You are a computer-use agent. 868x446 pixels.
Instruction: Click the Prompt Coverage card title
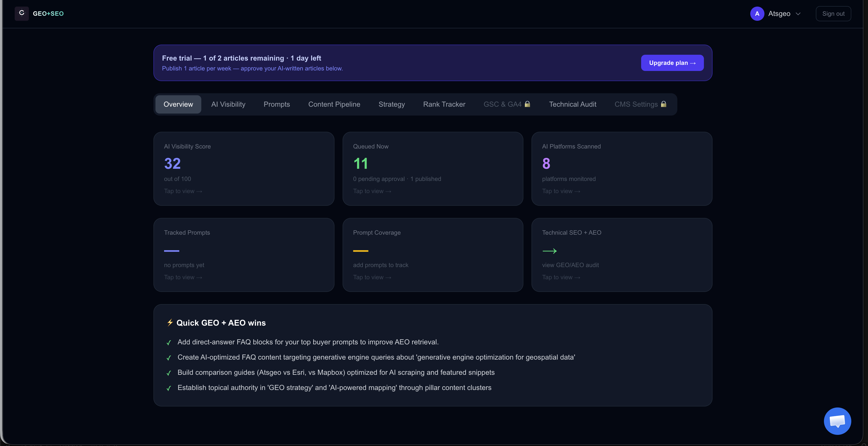(377, 233)
